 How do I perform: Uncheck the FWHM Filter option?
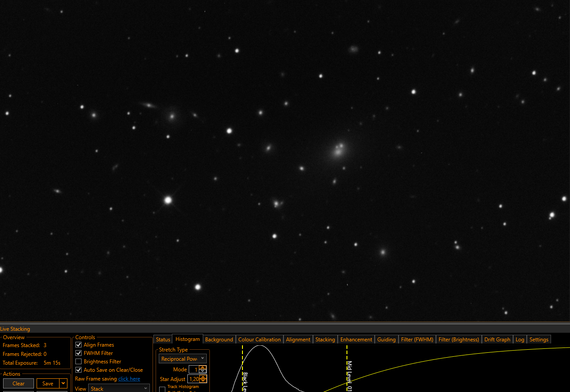tap(78, 353)
